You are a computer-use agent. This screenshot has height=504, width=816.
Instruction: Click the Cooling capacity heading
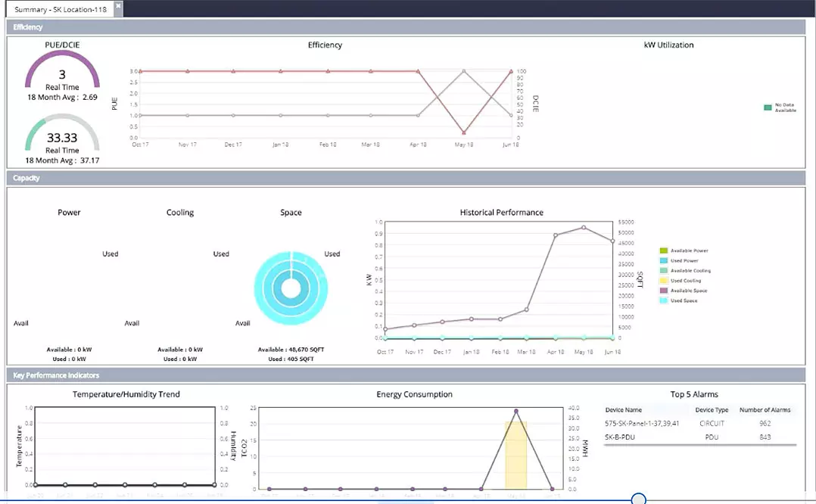(x=180, y=212)
